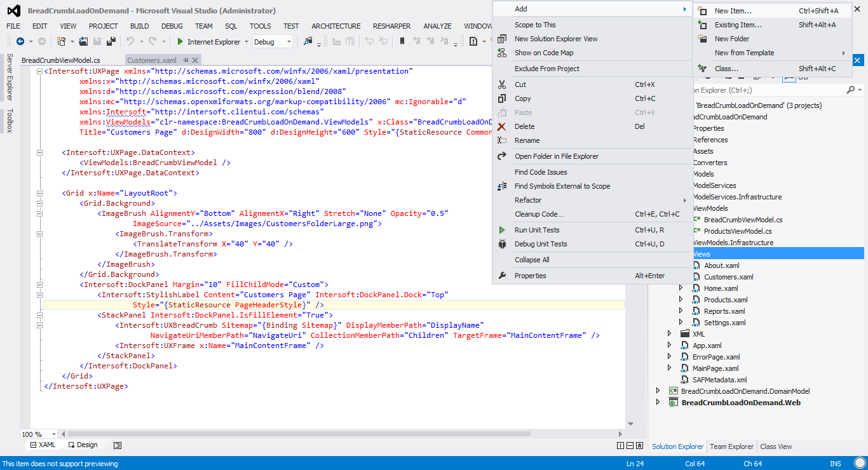Click the Find in Files toolbar icon
The height and width of the screenshot is (470, 868).
pyautogui.click(x=308, y=41)
